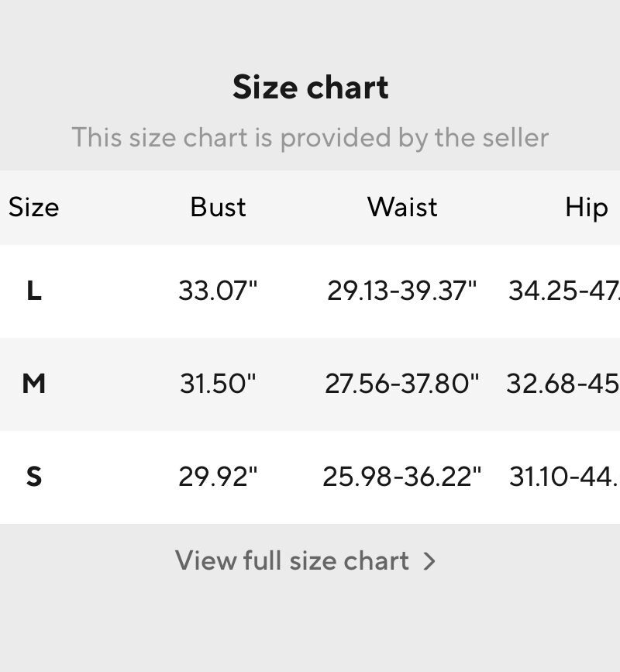Click the 31.50" bust value

pos(218,383)
